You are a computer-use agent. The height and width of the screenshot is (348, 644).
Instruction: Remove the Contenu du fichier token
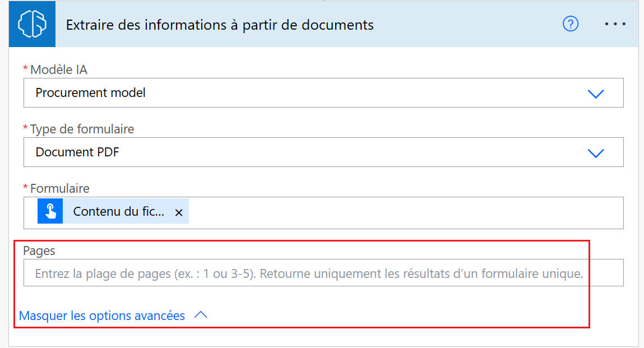point(179,212)
